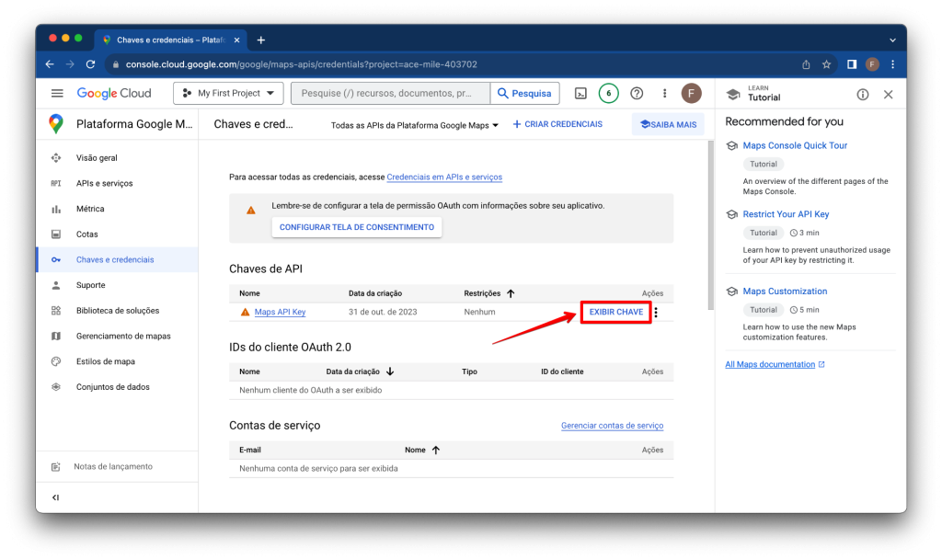Sort OAuth clients by Data da criação

click(390, 371)
